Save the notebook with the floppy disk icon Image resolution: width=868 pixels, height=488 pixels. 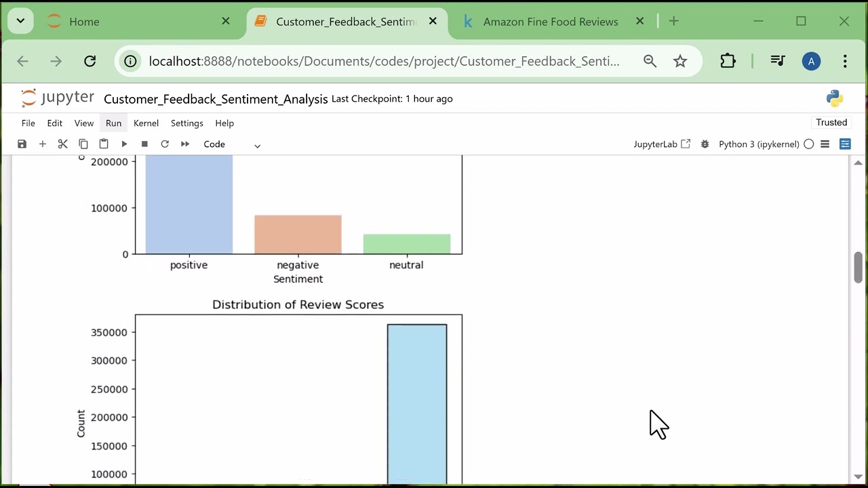22,144
